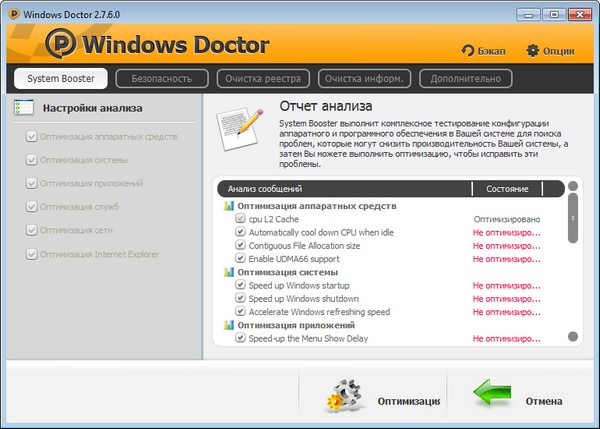Click the Бэкап restore arrow icon
Image resolution: width=600 pixels, height=429 pixels.
(467, 50)
